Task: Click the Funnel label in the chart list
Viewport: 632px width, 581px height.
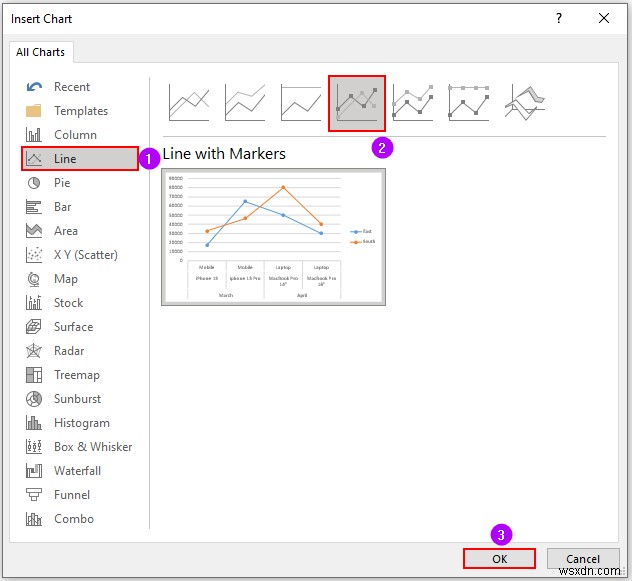Action: (x=72, y=495)
